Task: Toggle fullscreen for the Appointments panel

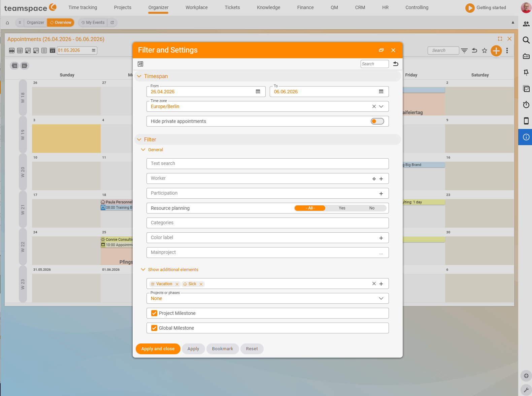Action: coord(500,39)
